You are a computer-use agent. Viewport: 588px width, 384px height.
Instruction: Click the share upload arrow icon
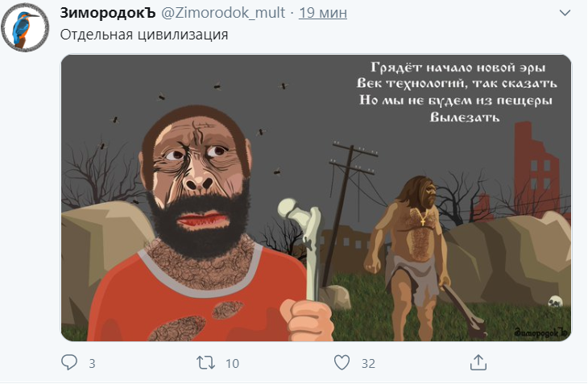click(477, 362)
